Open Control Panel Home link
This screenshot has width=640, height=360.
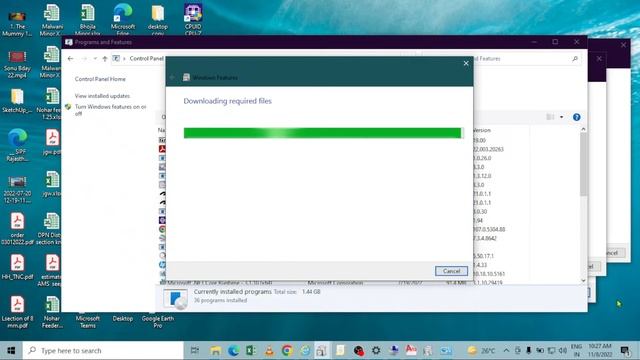(100, 79)
